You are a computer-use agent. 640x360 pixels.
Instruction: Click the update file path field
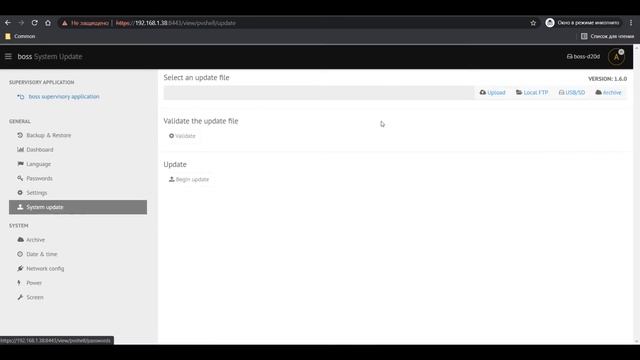coord(319,93)
